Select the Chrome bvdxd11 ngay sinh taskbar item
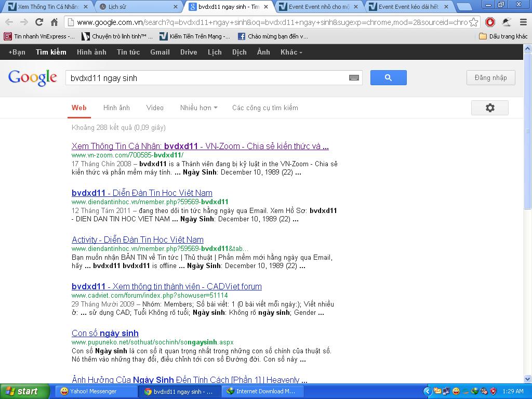This screenshot has height=399, width=532. click(179, 391)
